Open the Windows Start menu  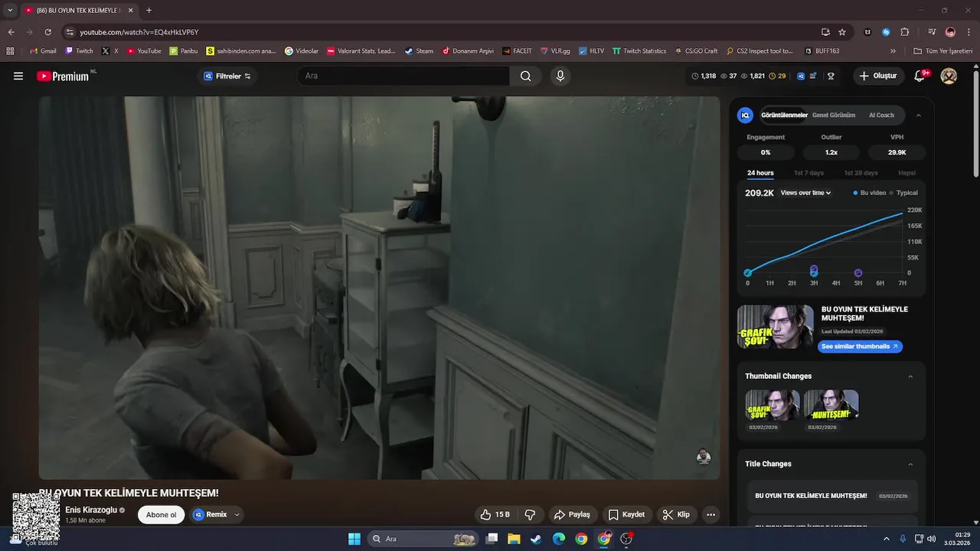click(354, 539)
